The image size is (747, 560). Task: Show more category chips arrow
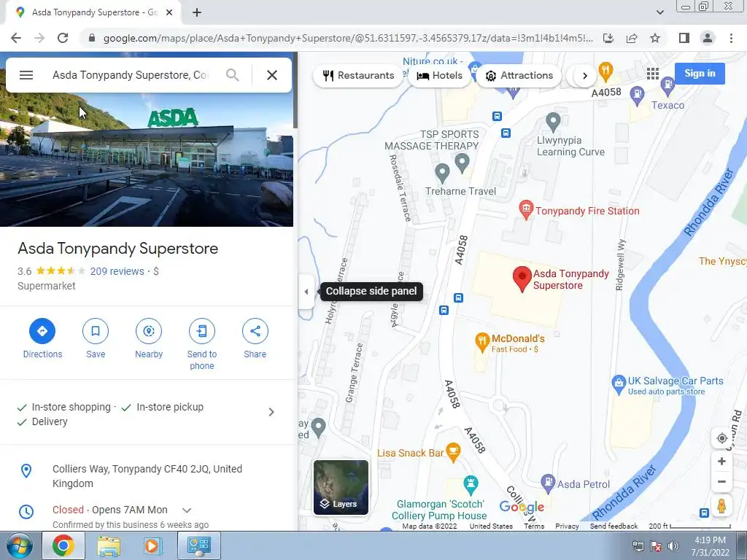585,76
